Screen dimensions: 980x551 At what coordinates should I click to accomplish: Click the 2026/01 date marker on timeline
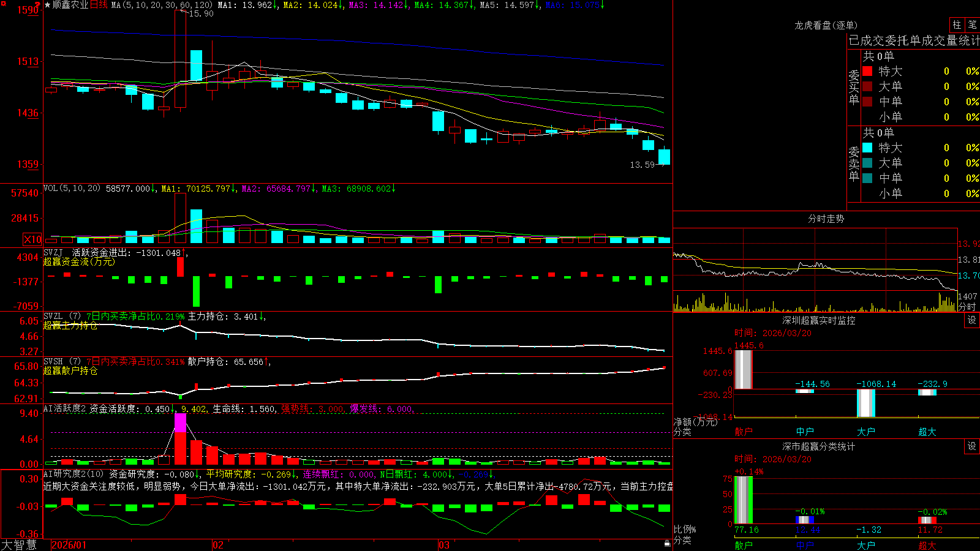[x=69, y=545]
